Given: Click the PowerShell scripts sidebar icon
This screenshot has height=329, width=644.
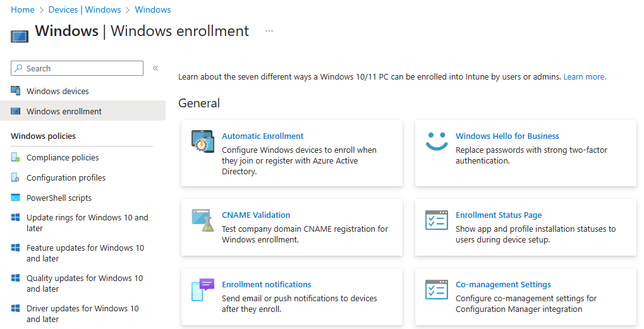Looking at the screenshot, I should click(16, 198).
